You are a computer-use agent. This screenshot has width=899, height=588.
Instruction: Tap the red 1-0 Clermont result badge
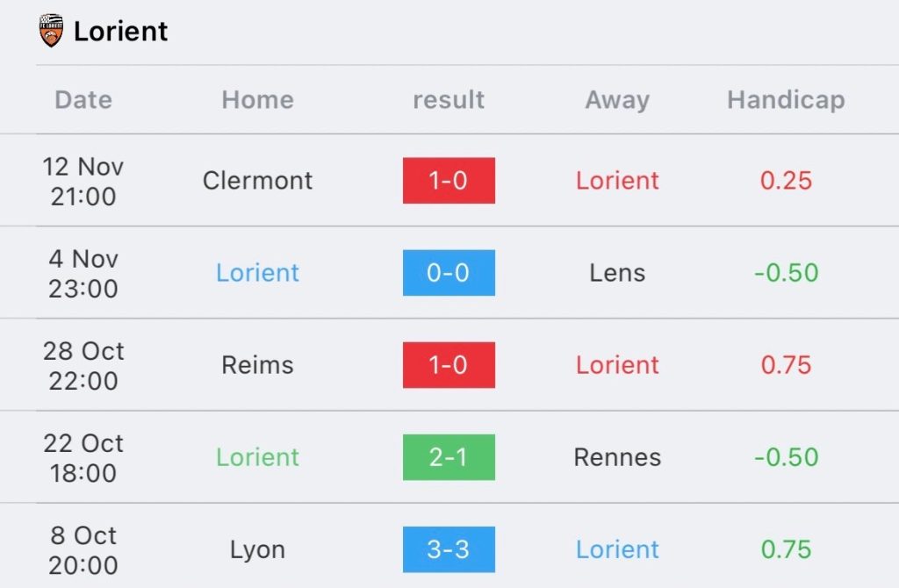(x=449, y=181)
